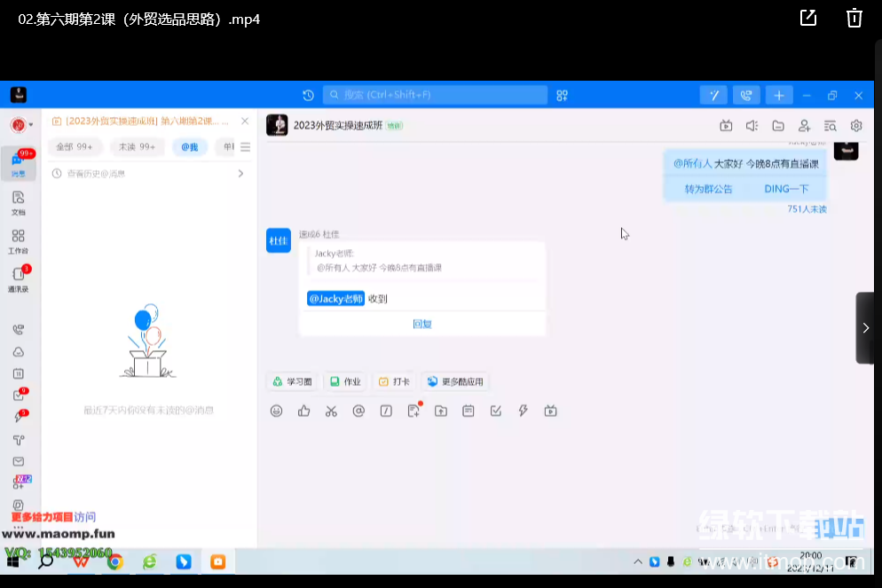Open 文档 in left sidebar

[x=19, y=202]
